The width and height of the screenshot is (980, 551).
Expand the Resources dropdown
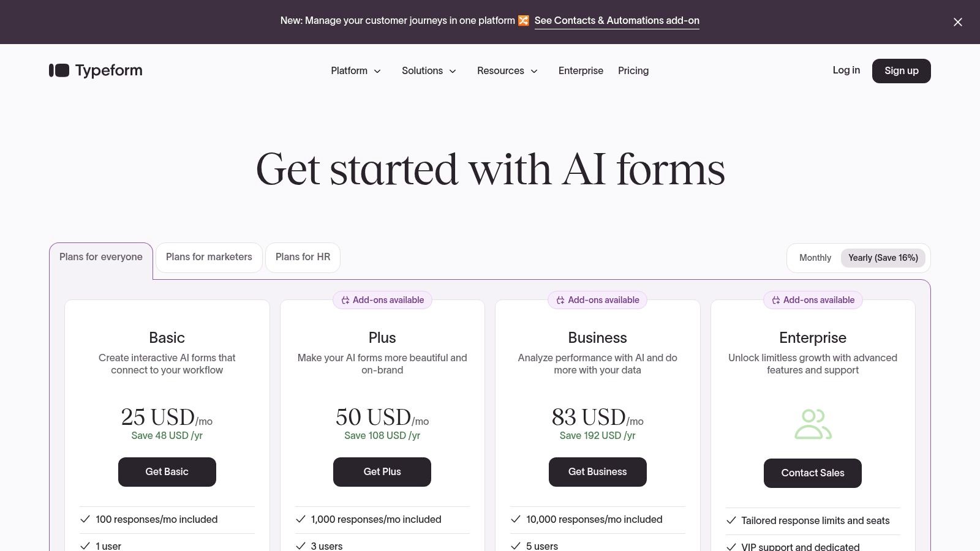coord(508,70)
